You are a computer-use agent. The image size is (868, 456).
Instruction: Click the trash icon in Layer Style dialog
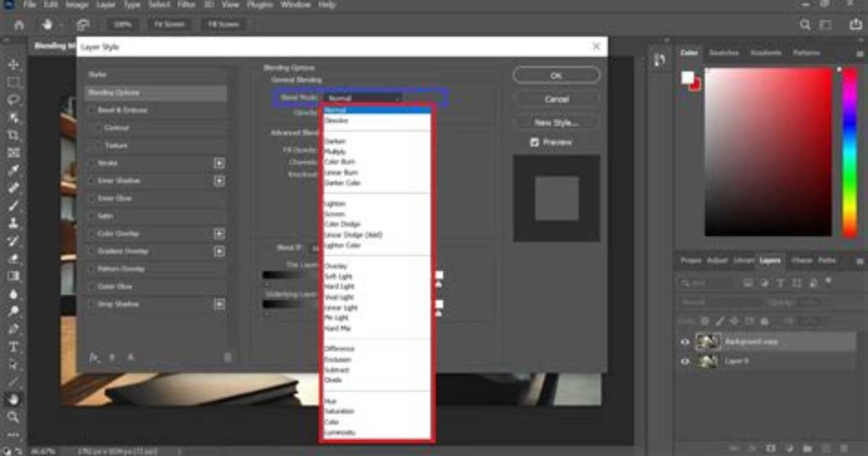click(x=227, y=357)
